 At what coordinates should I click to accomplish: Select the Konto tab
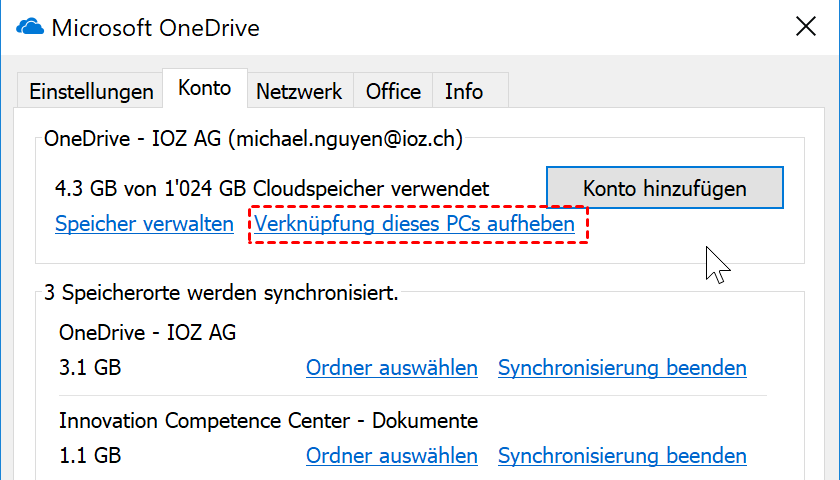205,88
